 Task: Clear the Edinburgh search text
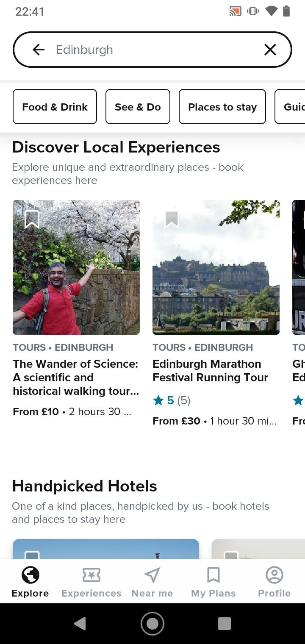(270, 50)
